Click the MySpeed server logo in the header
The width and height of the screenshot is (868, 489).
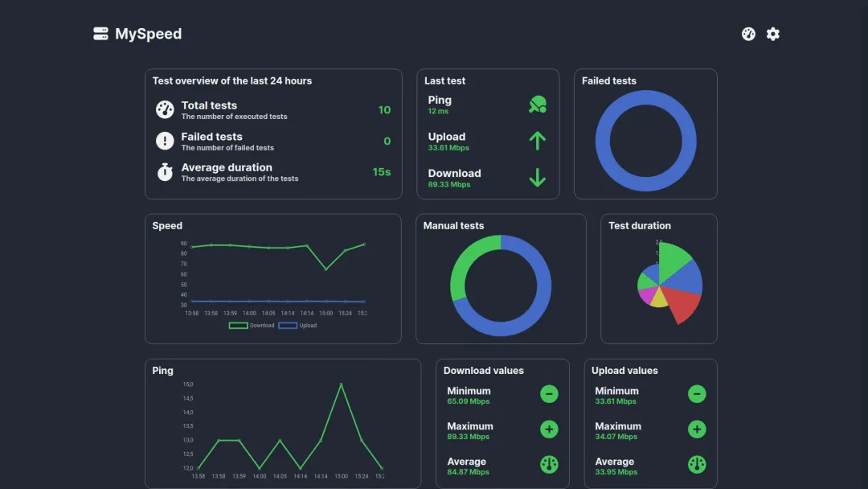point(100,34)
